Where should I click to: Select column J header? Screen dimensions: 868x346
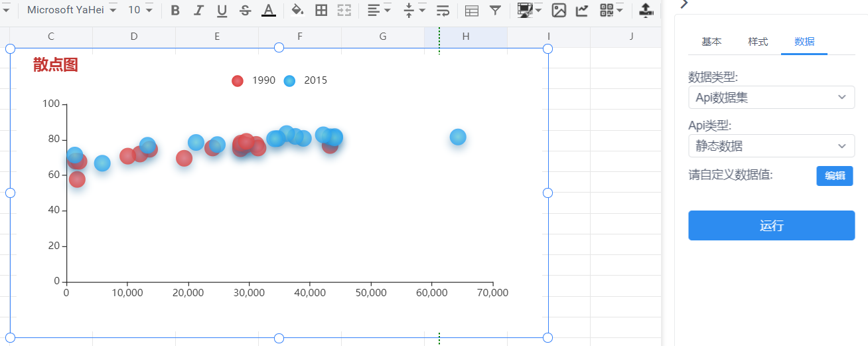tap(632, 37)
